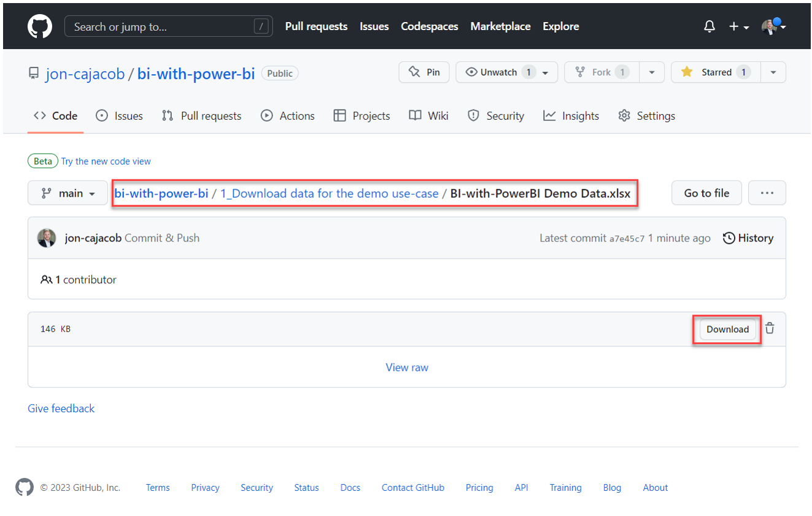Click the Give feedback link
The width and height of the screenshot is (812, 516).
61,408
